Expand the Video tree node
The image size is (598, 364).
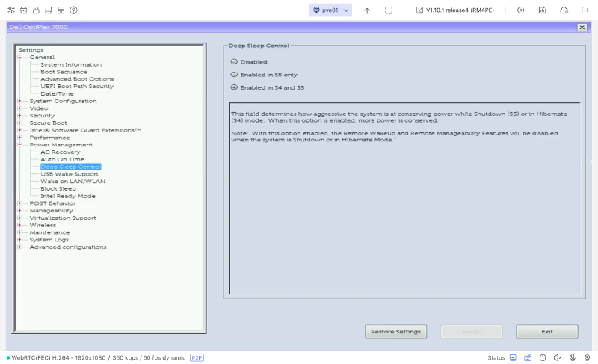(x=20, y=108)
